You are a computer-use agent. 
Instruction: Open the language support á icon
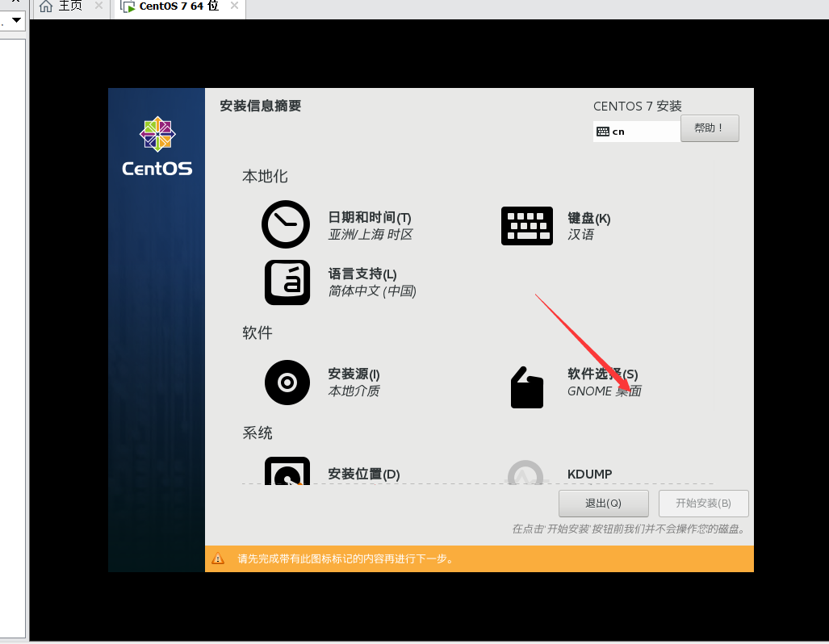coord(287,282)
